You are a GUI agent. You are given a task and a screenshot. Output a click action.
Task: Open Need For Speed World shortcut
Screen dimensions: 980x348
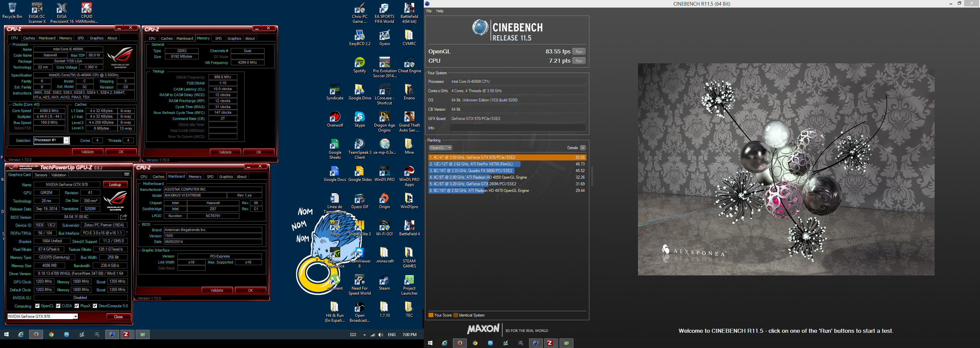tap(360, 284)
